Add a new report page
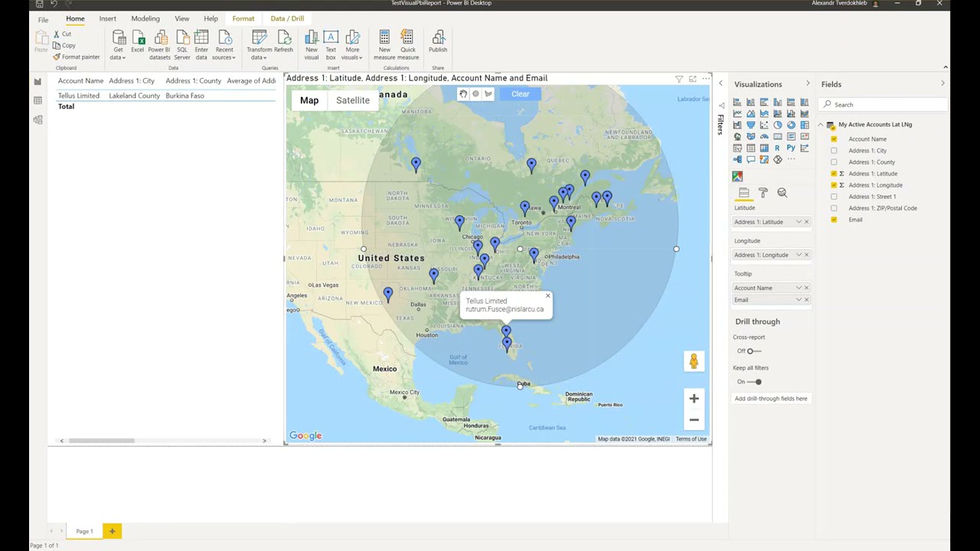Viewport: 980px width, 551px height. [112, 531]
